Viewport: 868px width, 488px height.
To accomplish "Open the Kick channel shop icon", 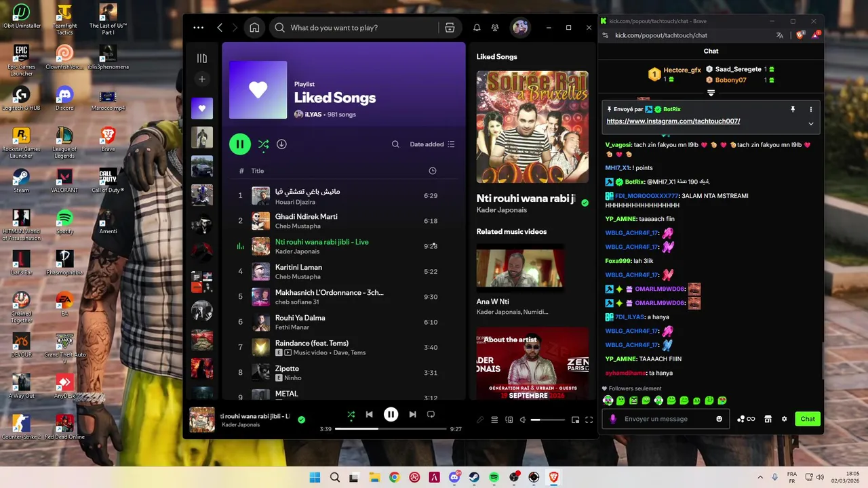I will [768, 419].
